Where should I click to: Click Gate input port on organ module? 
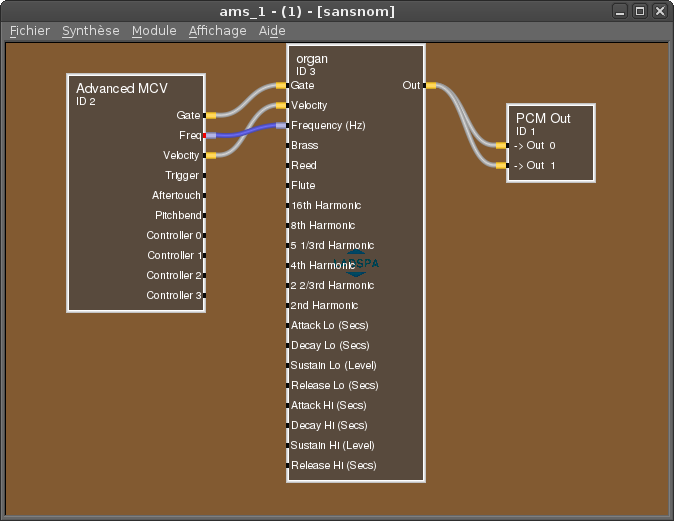285,86
